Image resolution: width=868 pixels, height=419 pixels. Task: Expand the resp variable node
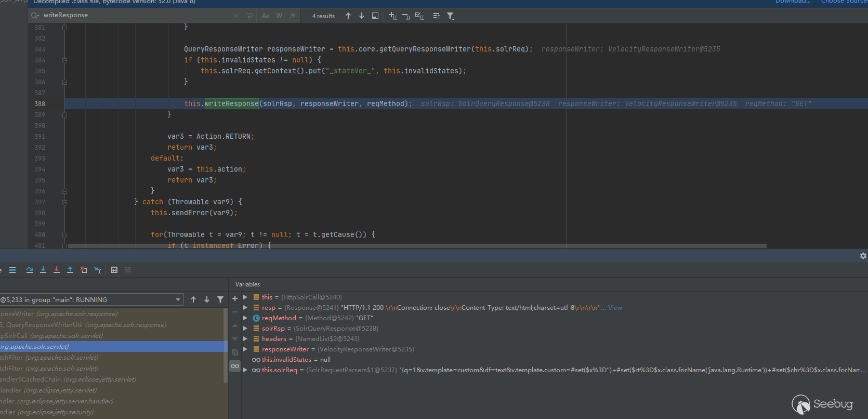(x=245, y=308)
